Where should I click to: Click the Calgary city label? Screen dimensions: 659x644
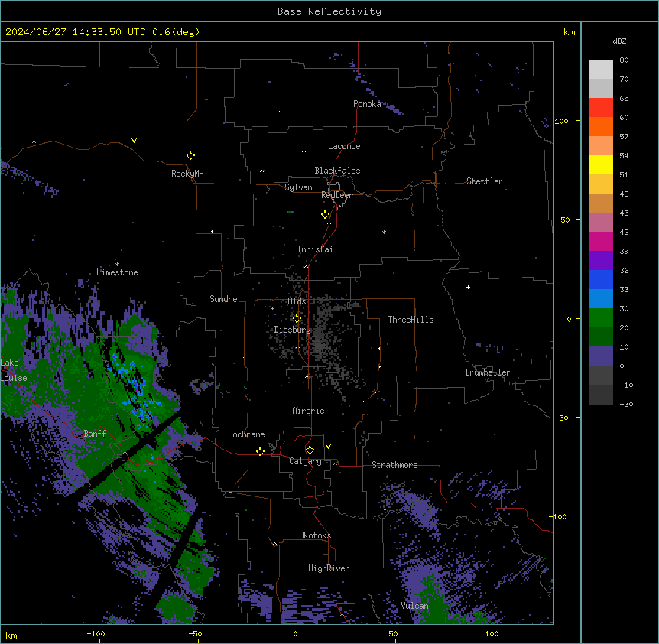[x=305, y=461]
